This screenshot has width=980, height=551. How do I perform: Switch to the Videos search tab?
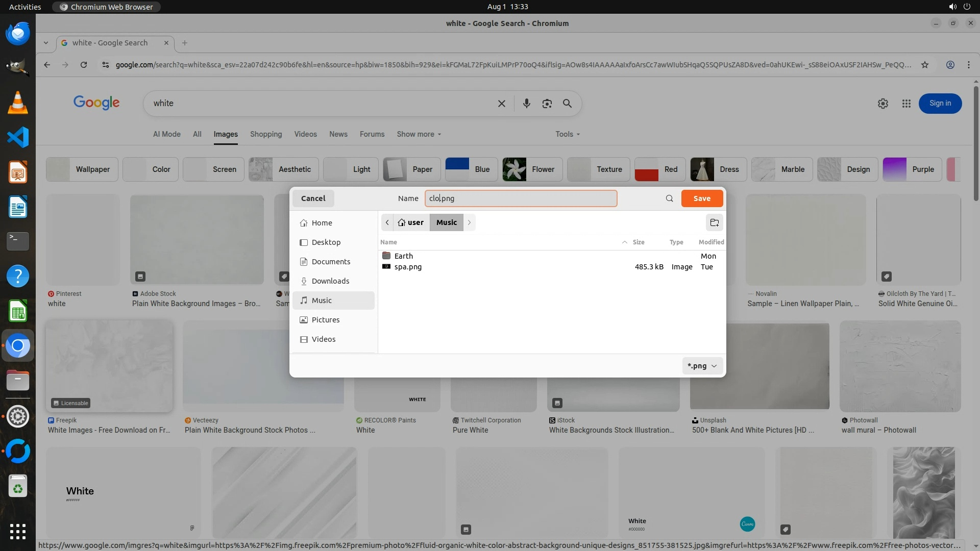tap(305, 134)
